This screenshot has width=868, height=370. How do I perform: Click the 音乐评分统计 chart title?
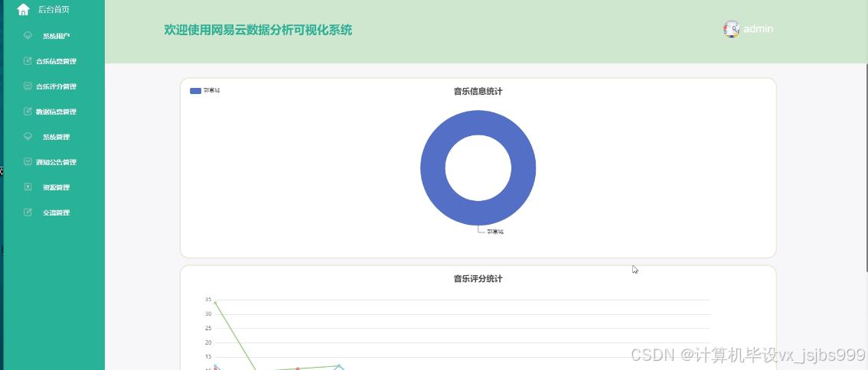click(478, 279)
